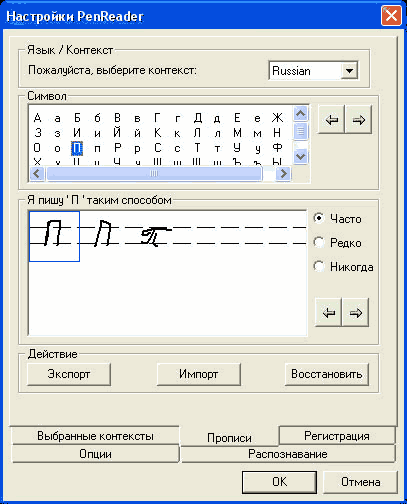Select capital letter К in symbol grid
Screen dimensions: 407x504
[x=157, y=133]
